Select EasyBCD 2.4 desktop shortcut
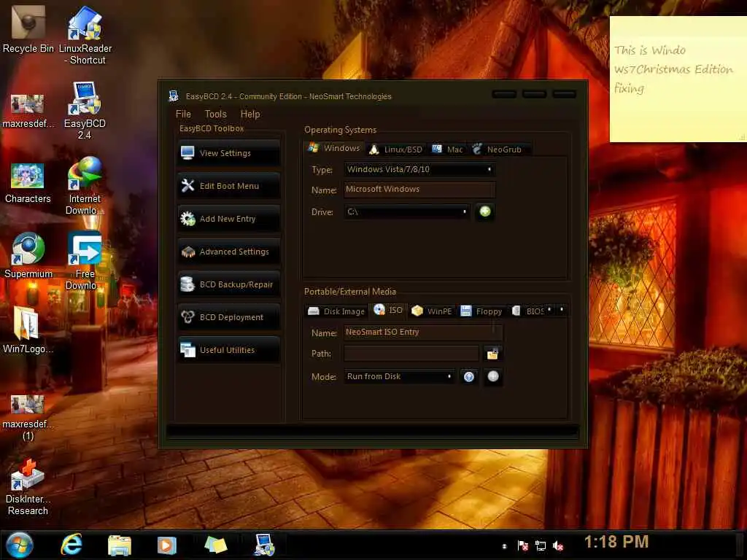 pos(85,111)
